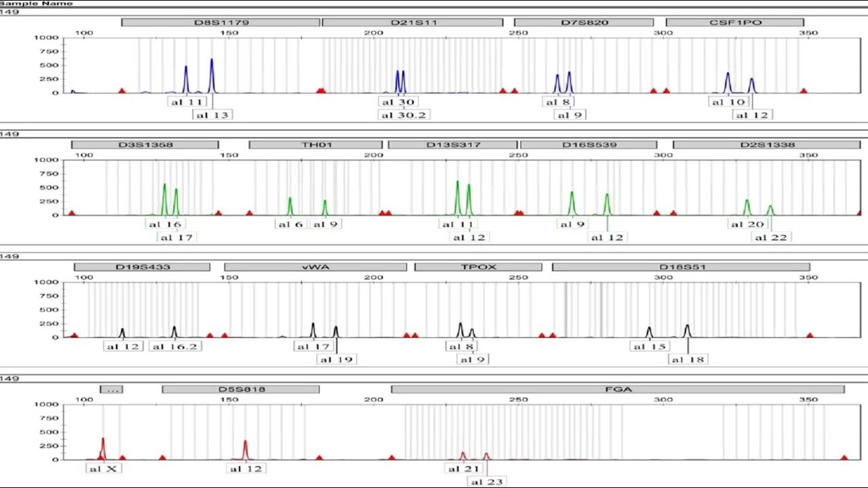Choose the TPOX marker header

478,266
